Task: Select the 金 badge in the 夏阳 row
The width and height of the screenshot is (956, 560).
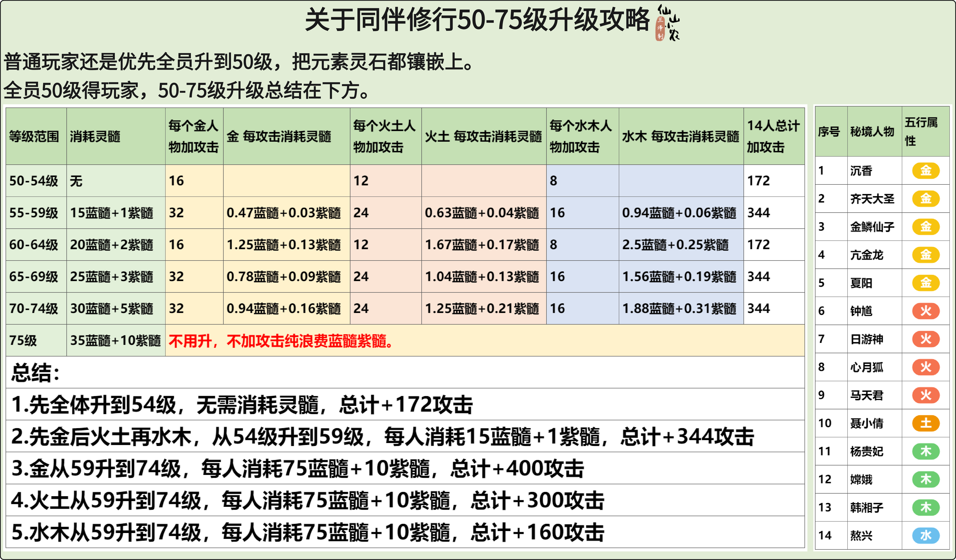Action: [x=926, y=283]
